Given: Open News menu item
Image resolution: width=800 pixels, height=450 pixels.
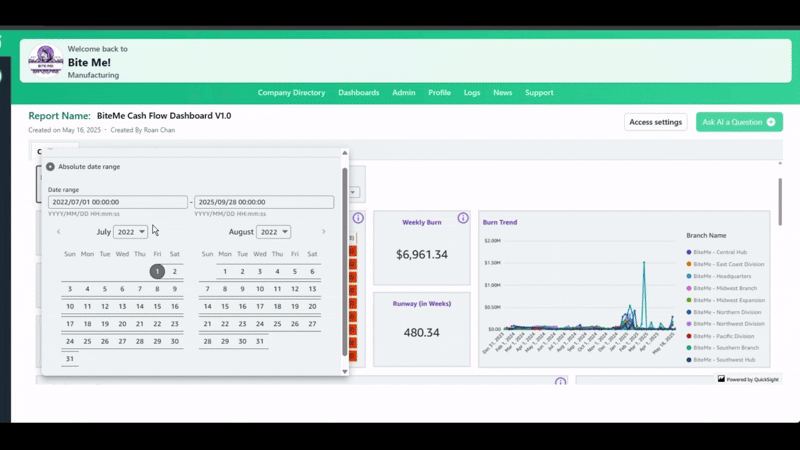Looking at the screenshot, I should tap(503, 93).
